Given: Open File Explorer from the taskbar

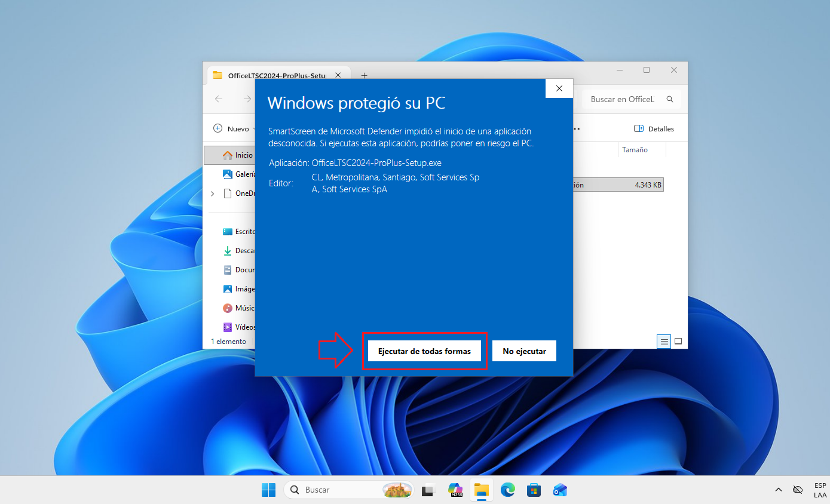Looking at the screenshot, I should 482,490.
